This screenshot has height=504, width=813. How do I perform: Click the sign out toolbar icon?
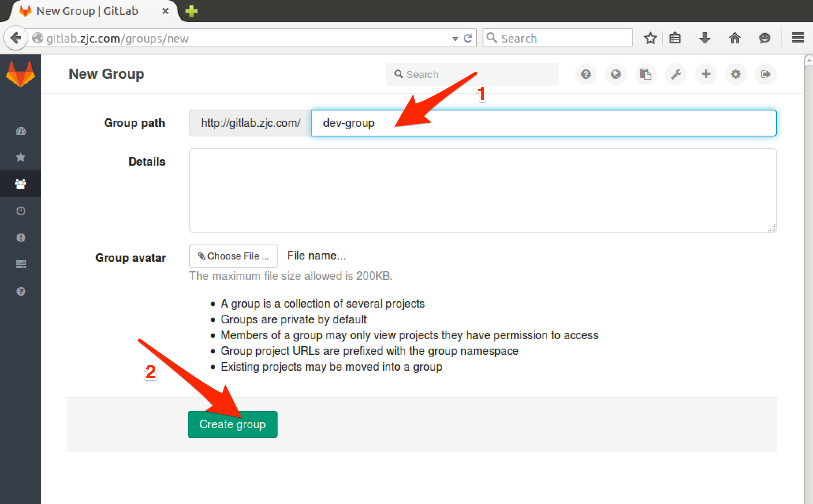(766, 74)
